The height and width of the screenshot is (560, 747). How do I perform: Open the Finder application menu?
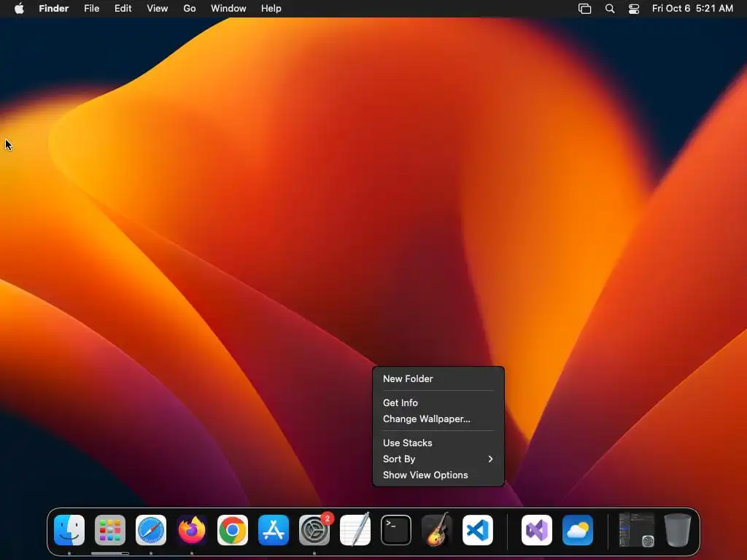point(54,9)
